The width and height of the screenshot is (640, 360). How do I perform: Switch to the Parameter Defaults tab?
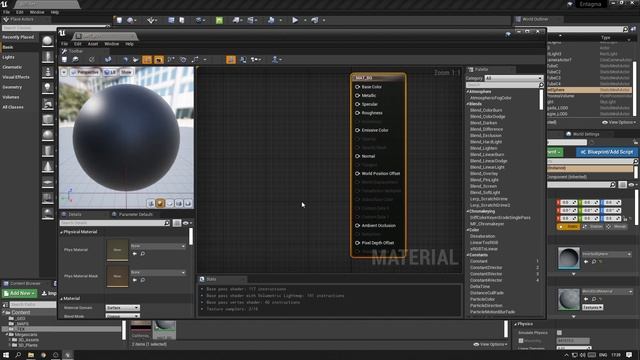coord(132,214)
